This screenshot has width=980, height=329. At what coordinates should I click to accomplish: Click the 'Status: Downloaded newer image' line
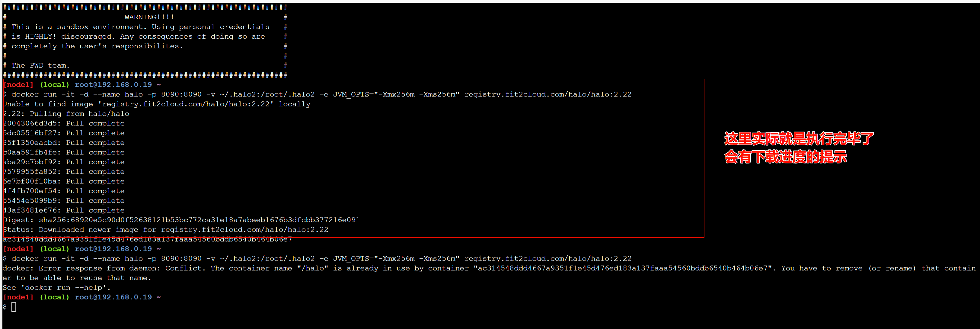coord(165,230)
